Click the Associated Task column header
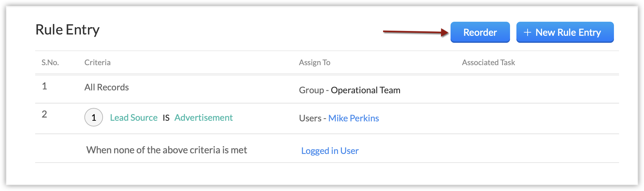The width and height of the screenshot is (644, 191). click(x=488, y=63)
